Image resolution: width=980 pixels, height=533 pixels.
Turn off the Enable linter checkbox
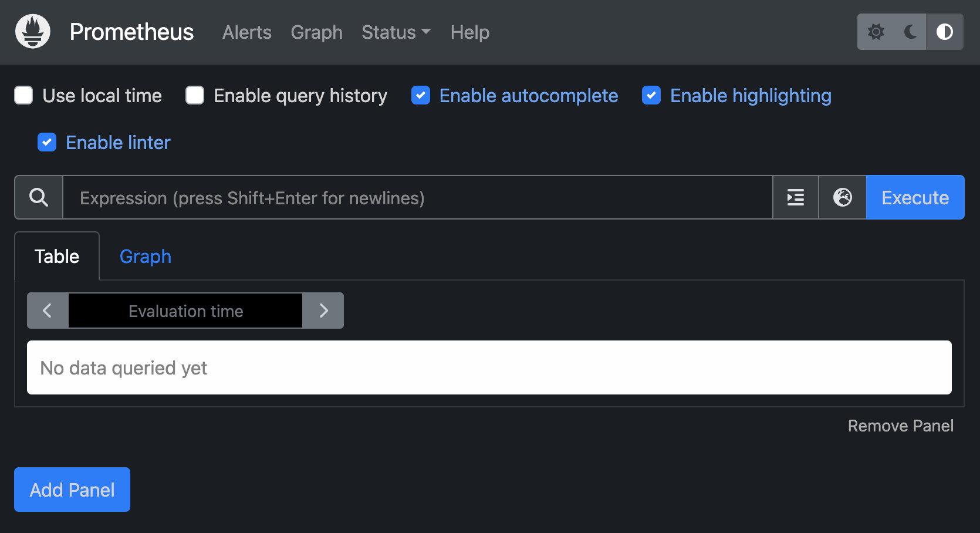tap(47, 142)
